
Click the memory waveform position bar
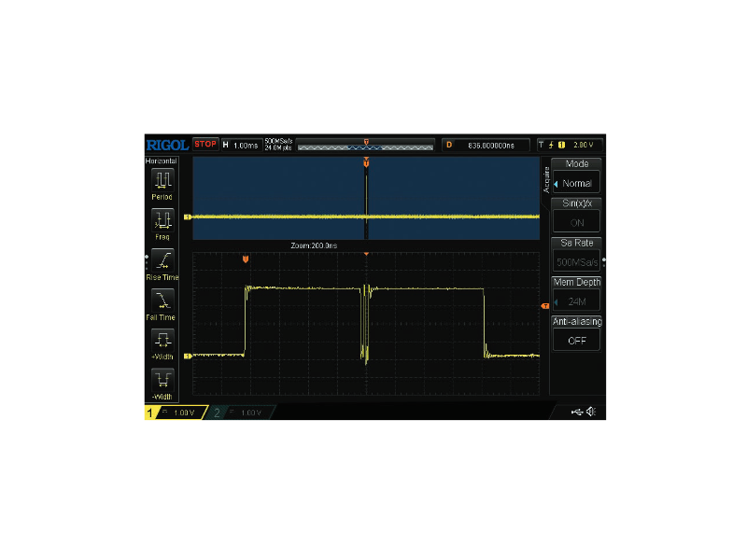366,145
